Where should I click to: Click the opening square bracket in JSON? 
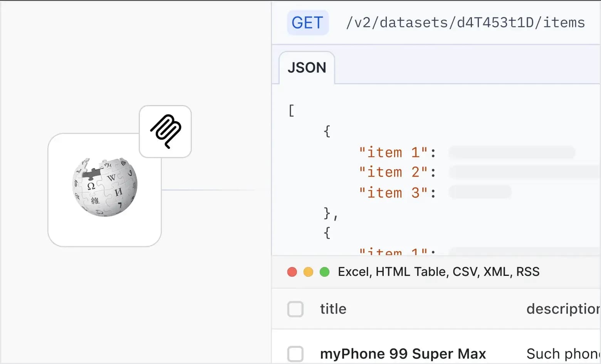point(291,110)
